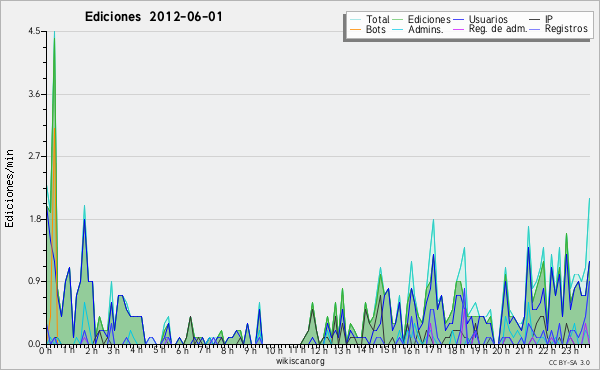Click the '0 h' x-axis tick label

[x=45, y=350]
